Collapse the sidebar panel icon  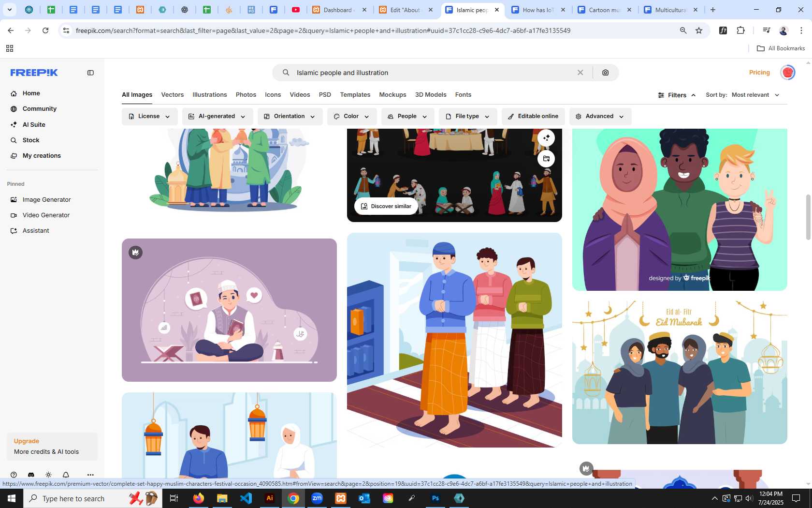(x=90, y=73)
